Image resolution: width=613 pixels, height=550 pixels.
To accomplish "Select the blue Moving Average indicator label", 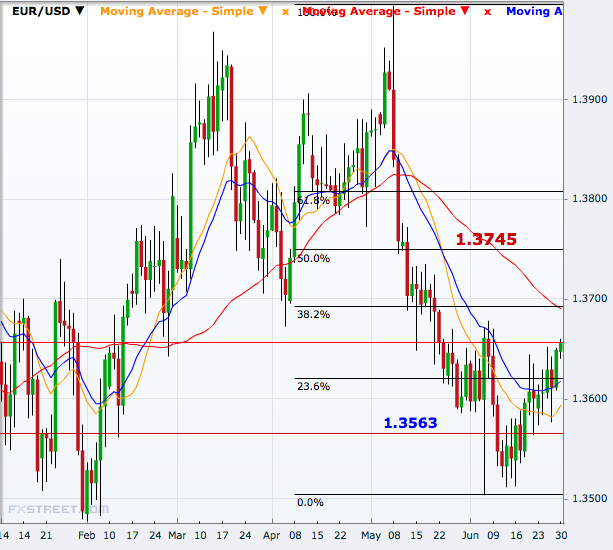I will click(x=534, y=11).
